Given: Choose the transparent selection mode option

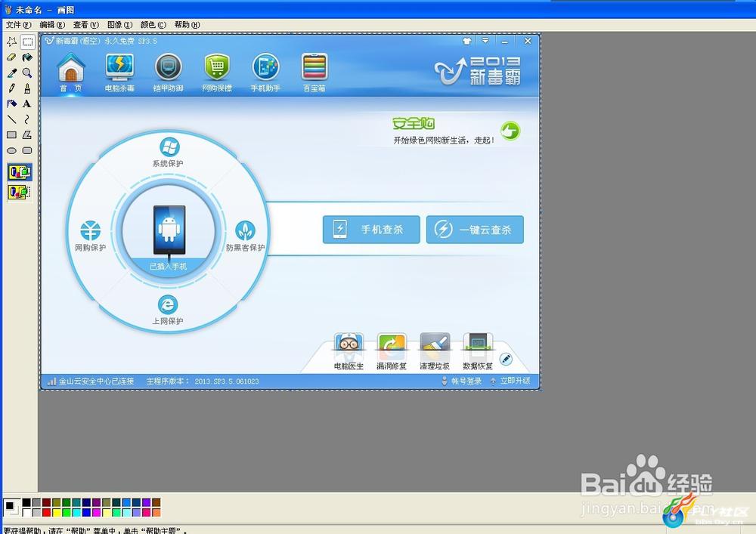Looking at the screenshot, I should 20,192.
